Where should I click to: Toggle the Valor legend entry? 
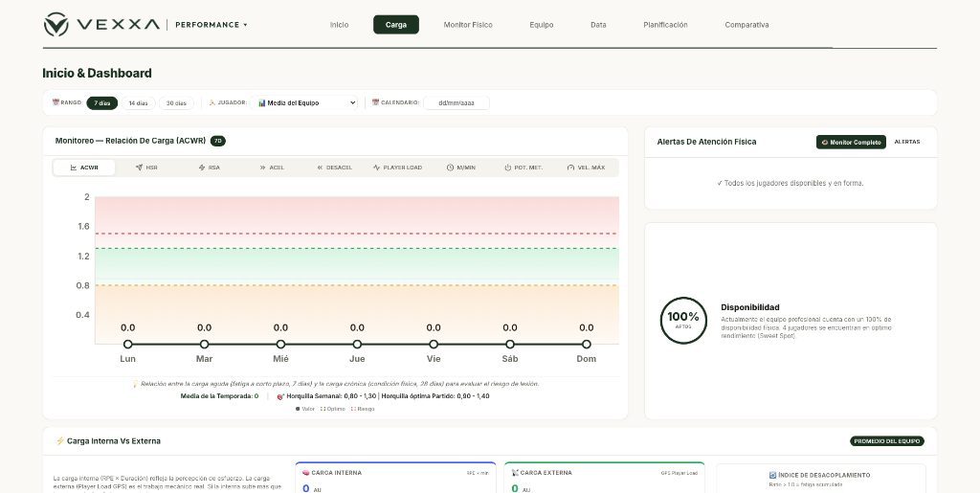[x=305, y=409]
